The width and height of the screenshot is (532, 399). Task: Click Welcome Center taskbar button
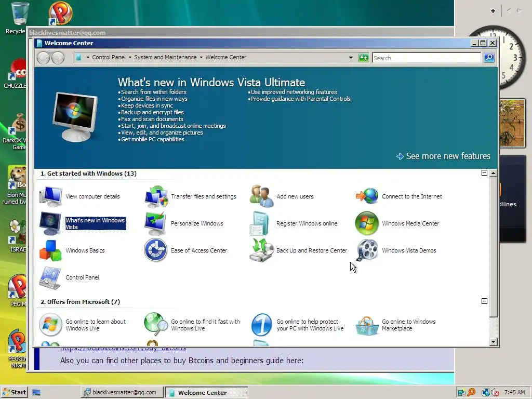click(x=207, y=393)
